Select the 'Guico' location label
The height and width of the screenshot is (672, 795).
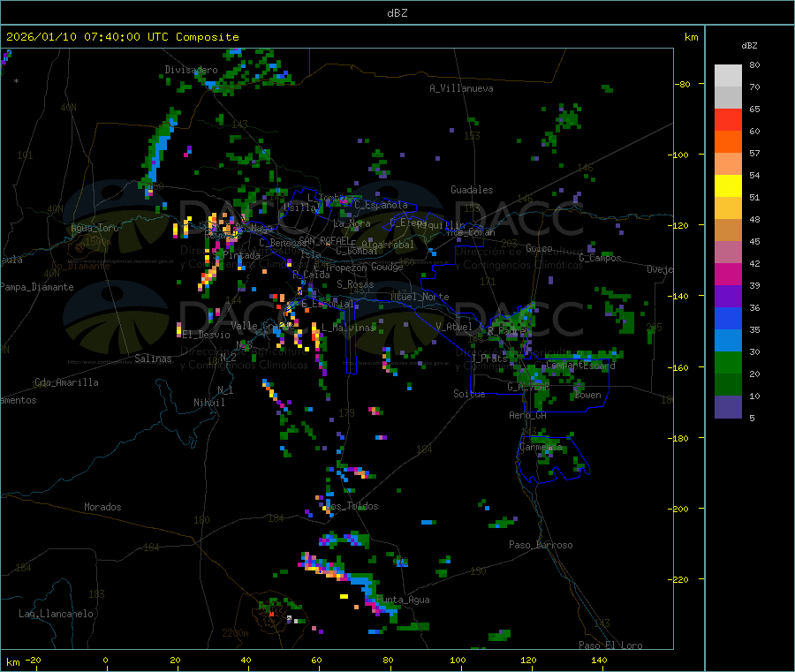coord(539,248)
